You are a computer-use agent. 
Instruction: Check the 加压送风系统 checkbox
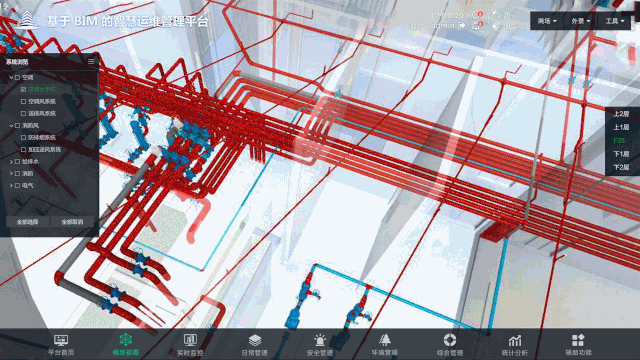click(x=23, y=150)
